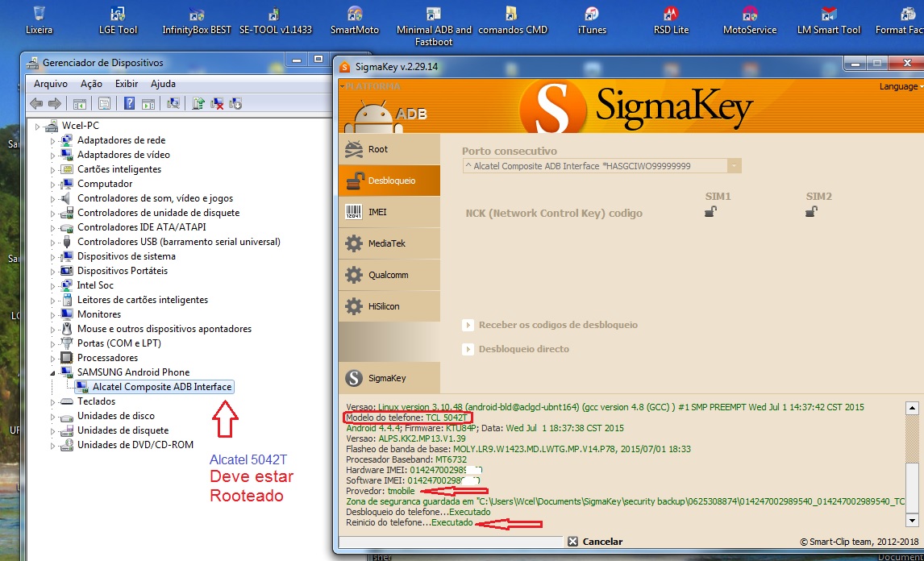924x561 pixels.
Task: Open Porto consecutivo port combo box
Action: pyautogui.click(x=601, y=166)
